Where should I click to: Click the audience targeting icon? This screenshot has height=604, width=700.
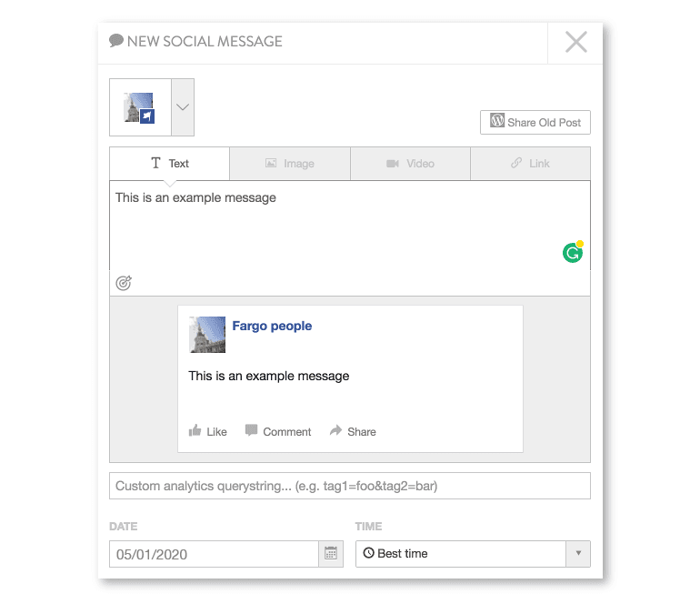[124, 283]
